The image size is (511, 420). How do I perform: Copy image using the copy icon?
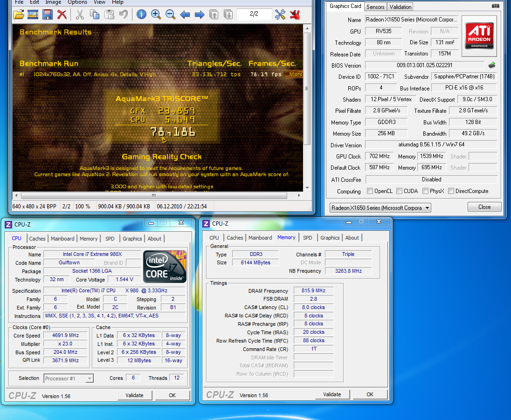click(95, 14)
